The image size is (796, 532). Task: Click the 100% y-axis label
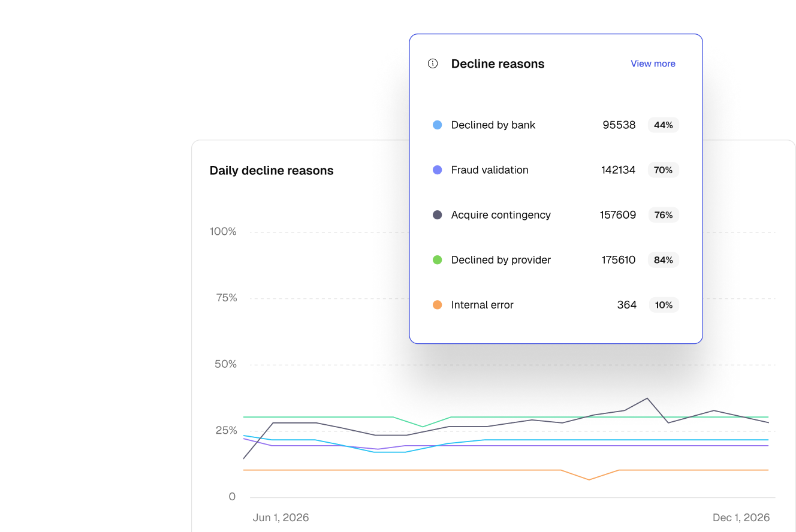[223, 232]
